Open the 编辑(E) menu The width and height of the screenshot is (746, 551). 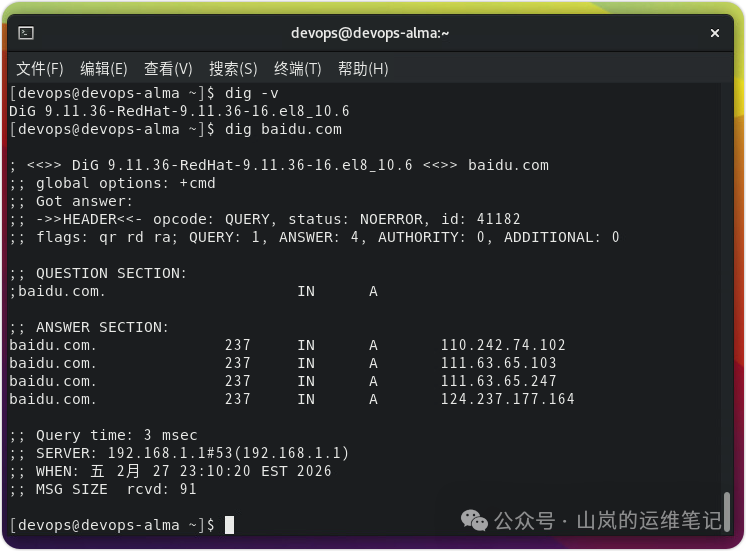[x=104, y=69]
